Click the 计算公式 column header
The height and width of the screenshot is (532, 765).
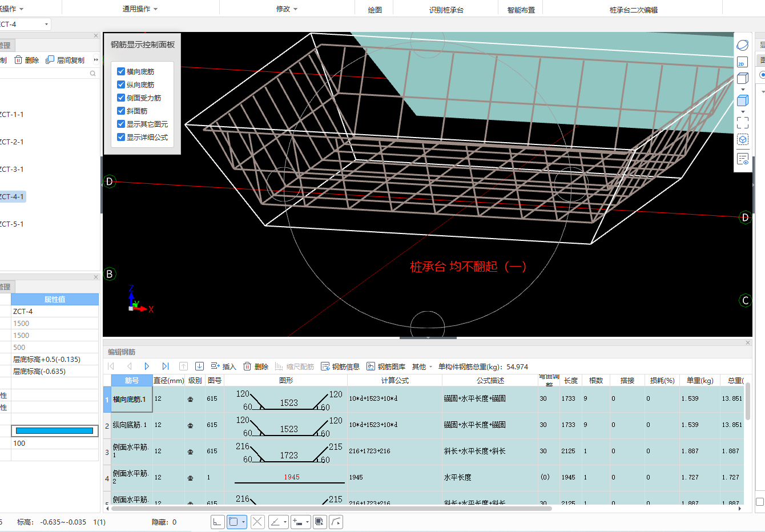click(x=394, y=380)
